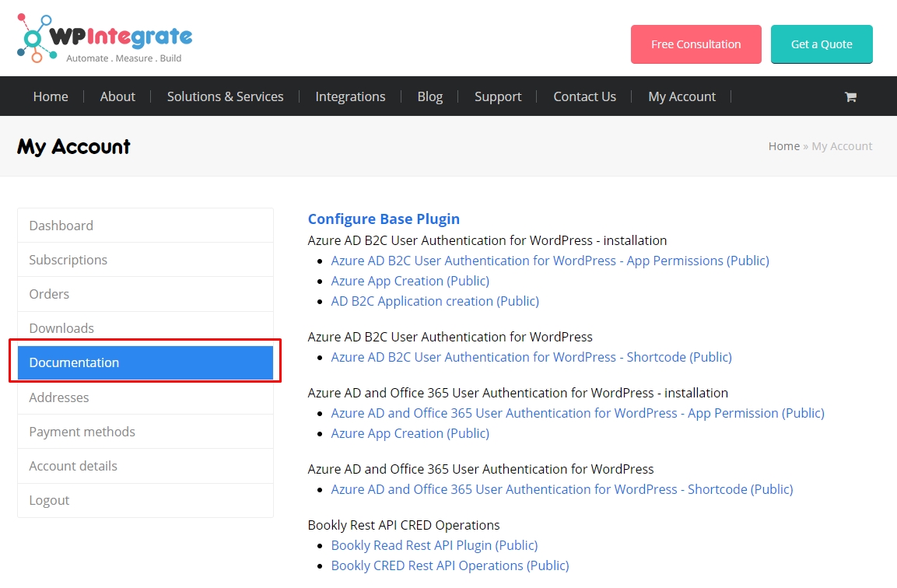The width and height of the screenshot is (897, 588).
Task: Open Office 365 App Permission (Public) link
Action: (578, 414)
